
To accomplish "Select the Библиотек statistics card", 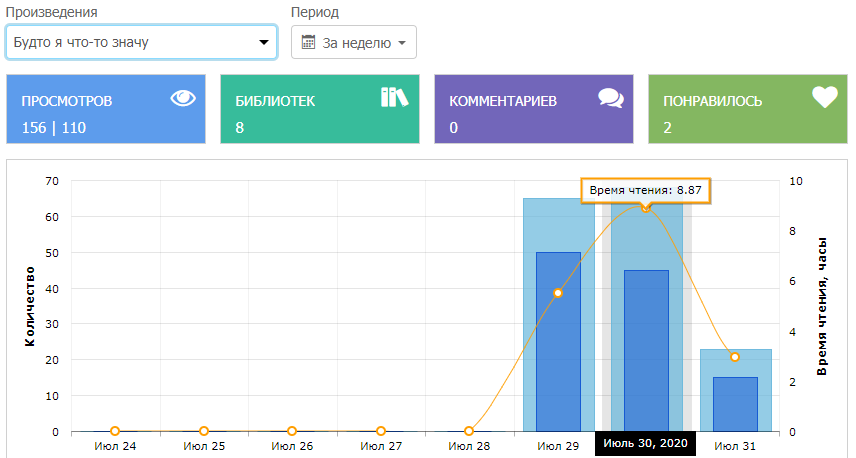I will point(320,108).
